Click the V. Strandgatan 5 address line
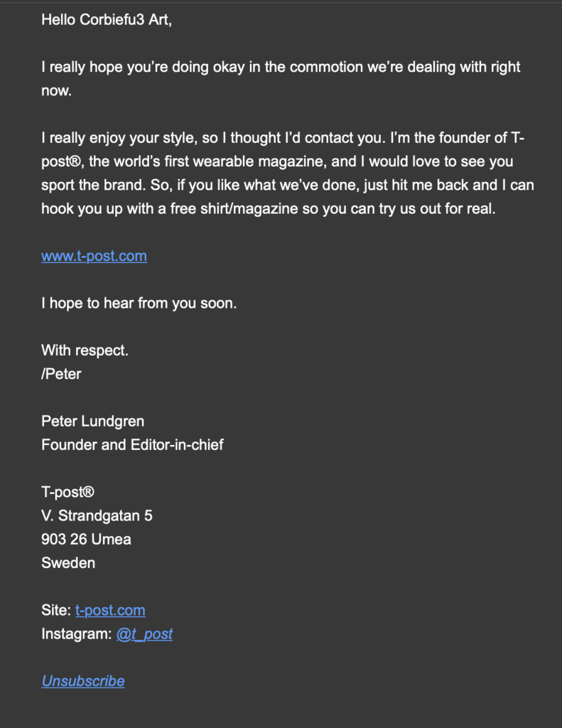 (97, 516)
